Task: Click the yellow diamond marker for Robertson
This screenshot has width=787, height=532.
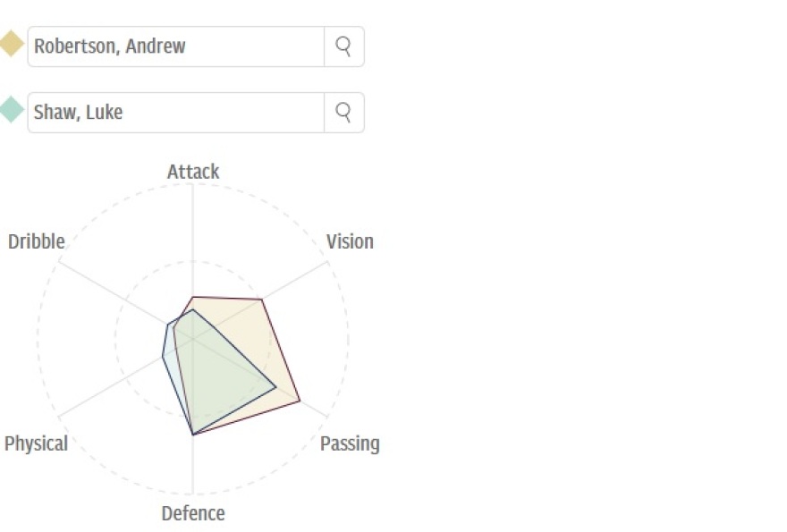Action: (11, 44)
